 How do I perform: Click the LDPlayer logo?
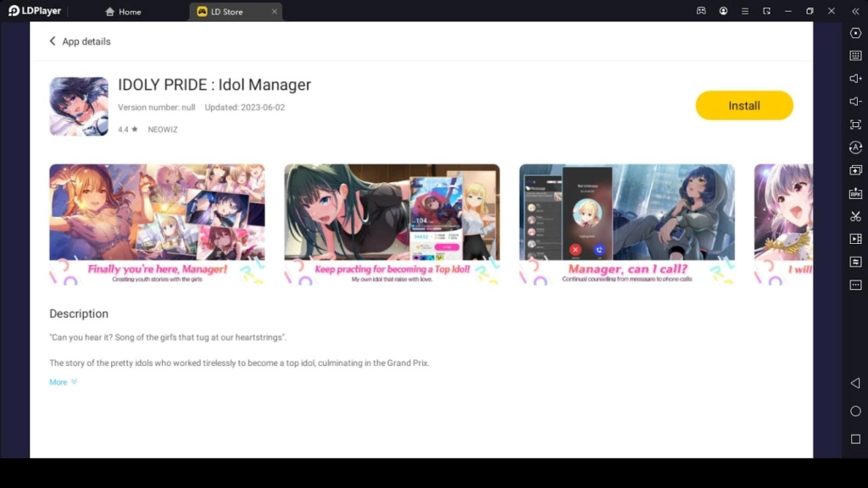click(x=34, y=11)
